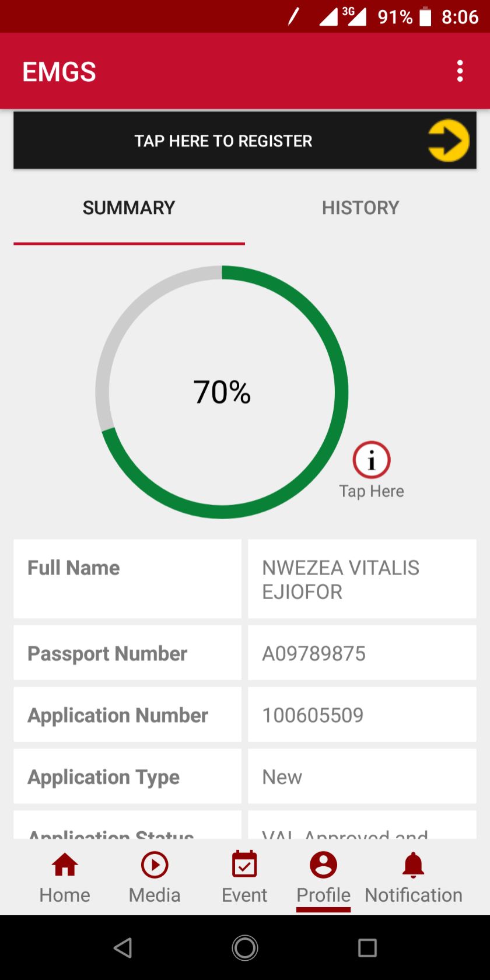Image resolution: width=490 pixels, height=980 pixels.
Task: Tap the passport number A09789875
Action: click(314, 653)
